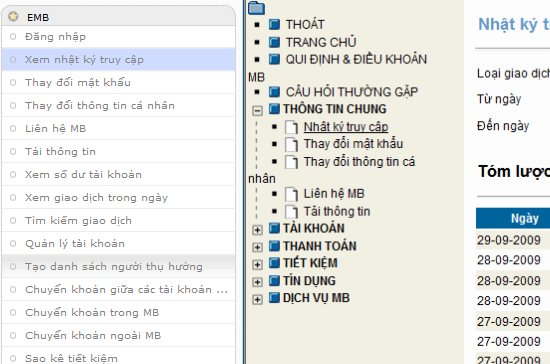This screenshot has width=550, height=364.
Task: Click the QUI ĐỊNH & ĐIỀU KHOẢN link
Action: pos(356,59)
